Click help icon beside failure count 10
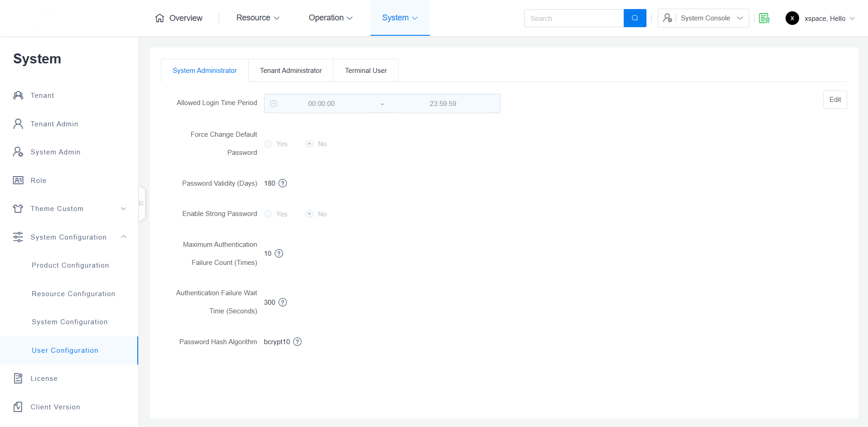Screen dimensions: 868x427 tap(279, 254)
